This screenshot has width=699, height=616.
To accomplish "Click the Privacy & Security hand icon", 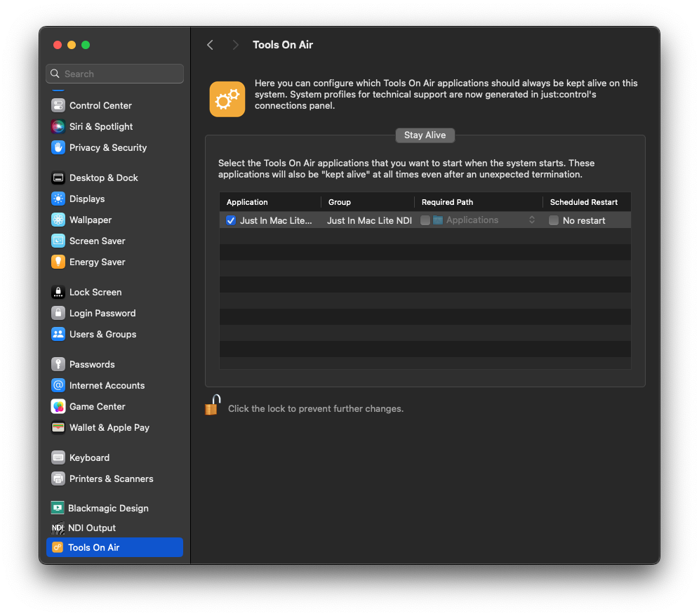I will tap(58, 147).
